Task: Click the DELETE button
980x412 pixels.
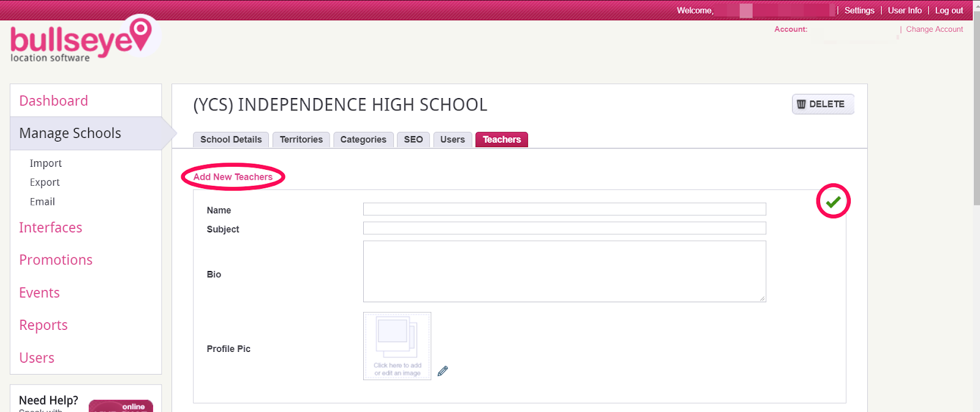Action: [823, 104]
